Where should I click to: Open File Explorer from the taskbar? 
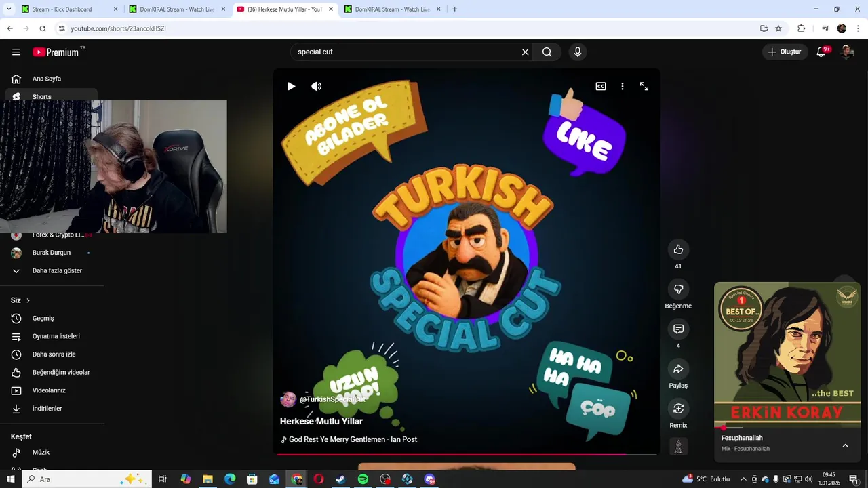208,479
